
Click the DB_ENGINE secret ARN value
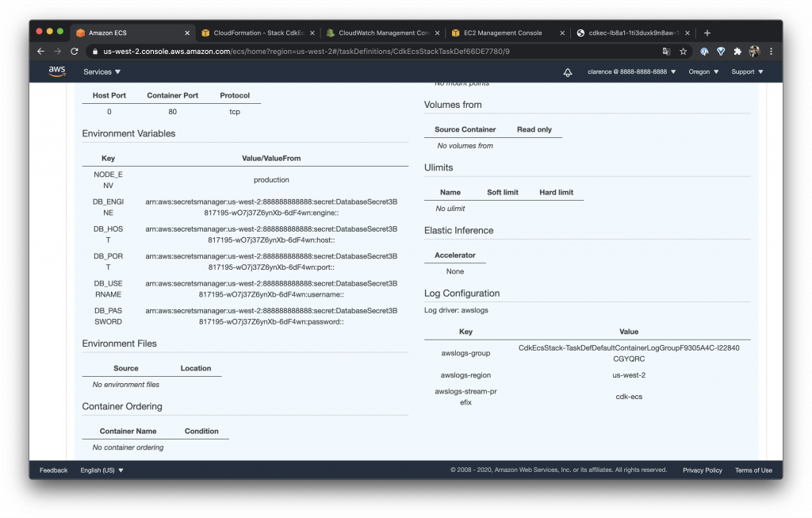pos(271,207)
